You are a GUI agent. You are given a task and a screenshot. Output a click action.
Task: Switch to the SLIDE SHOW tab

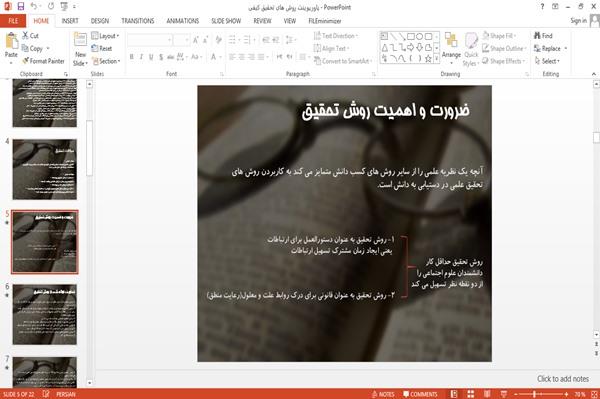[226, 21]
